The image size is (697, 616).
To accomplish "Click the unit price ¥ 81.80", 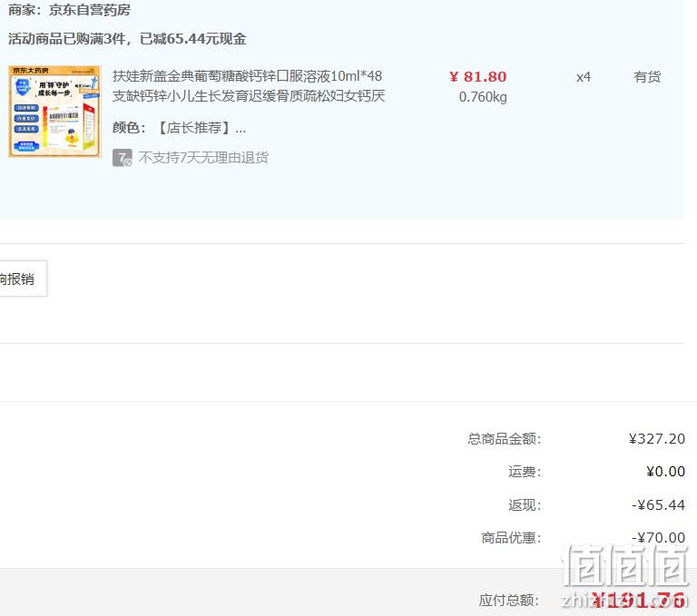I will 478,77.
